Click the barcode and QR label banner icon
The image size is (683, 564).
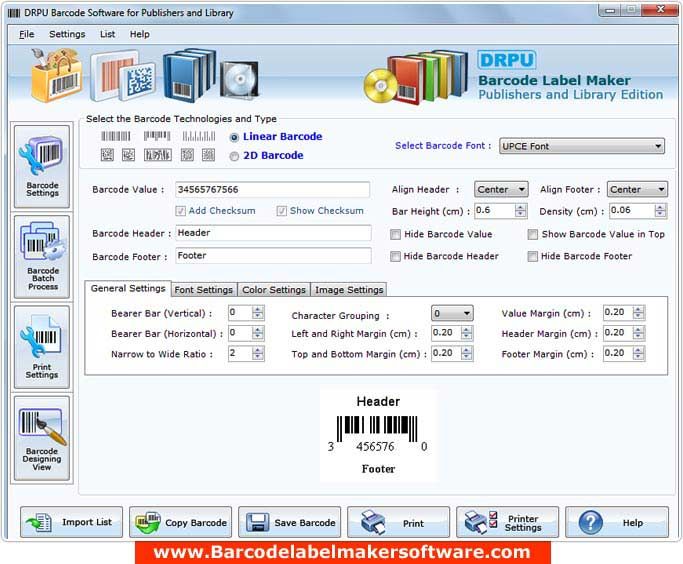(x=123, y=76)
